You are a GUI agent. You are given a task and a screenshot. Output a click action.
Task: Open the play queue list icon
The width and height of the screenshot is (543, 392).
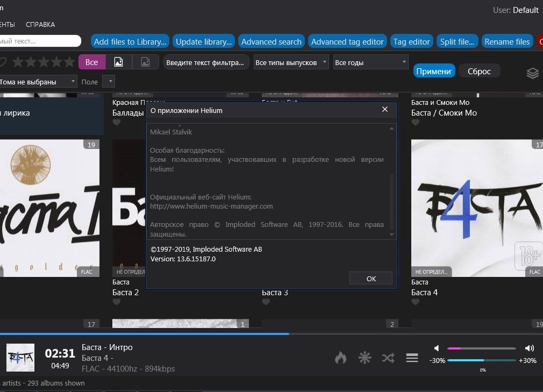[412, 358]
